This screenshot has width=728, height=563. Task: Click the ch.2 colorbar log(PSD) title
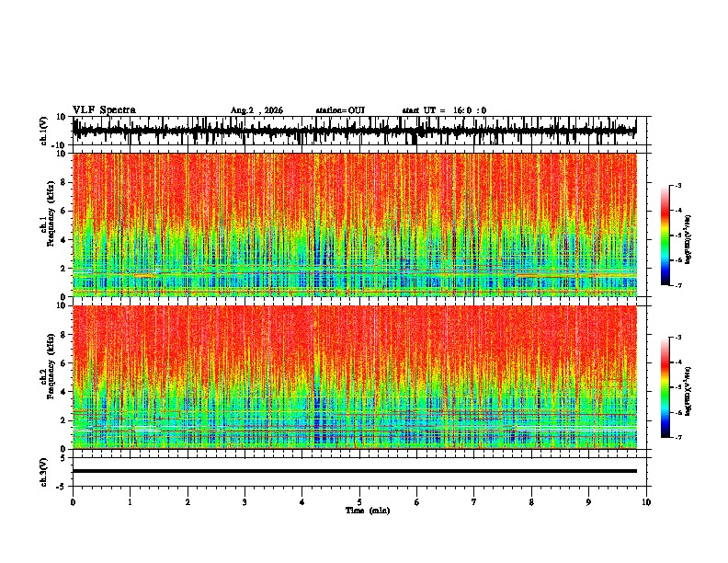pyautogui.click(x=688, y=391)
